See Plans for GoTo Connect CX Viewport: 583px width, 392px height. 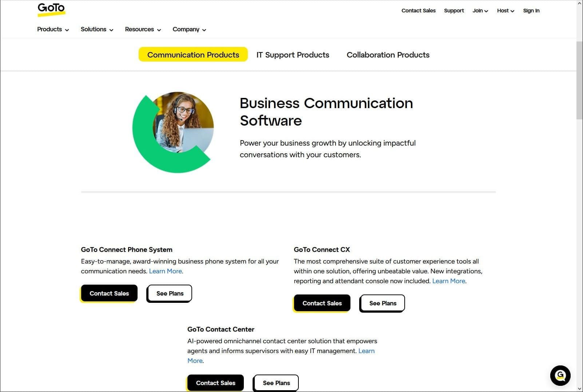pyautogui.click(x=382, y=303)
